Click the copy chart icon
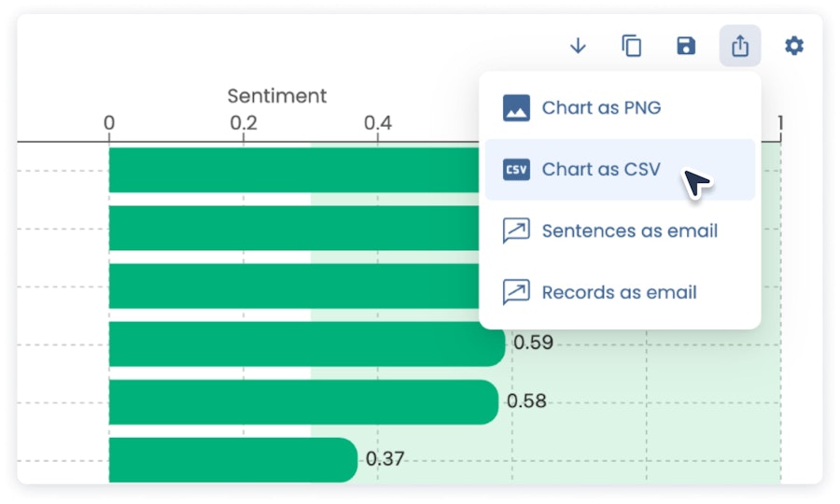 632,46
